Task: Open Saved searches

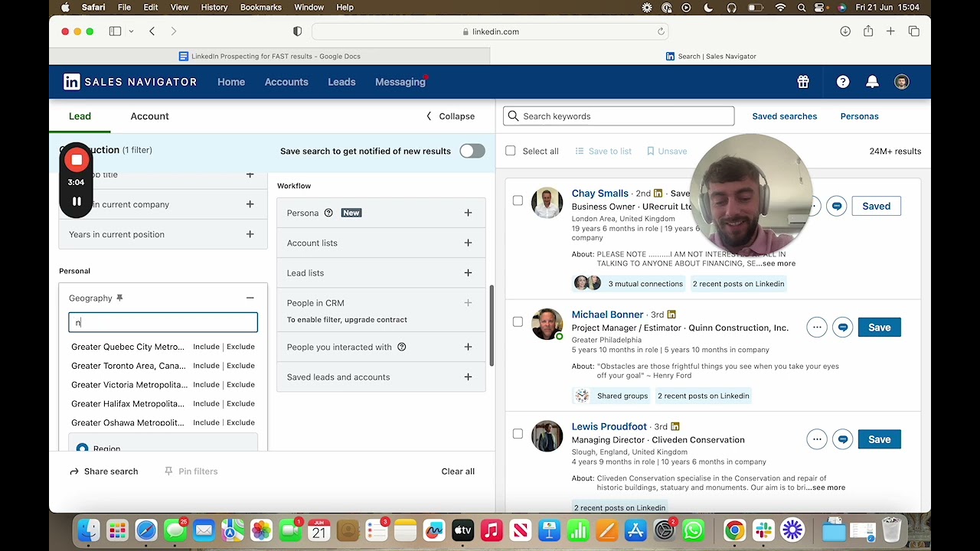Action: [x=784, y=116]
